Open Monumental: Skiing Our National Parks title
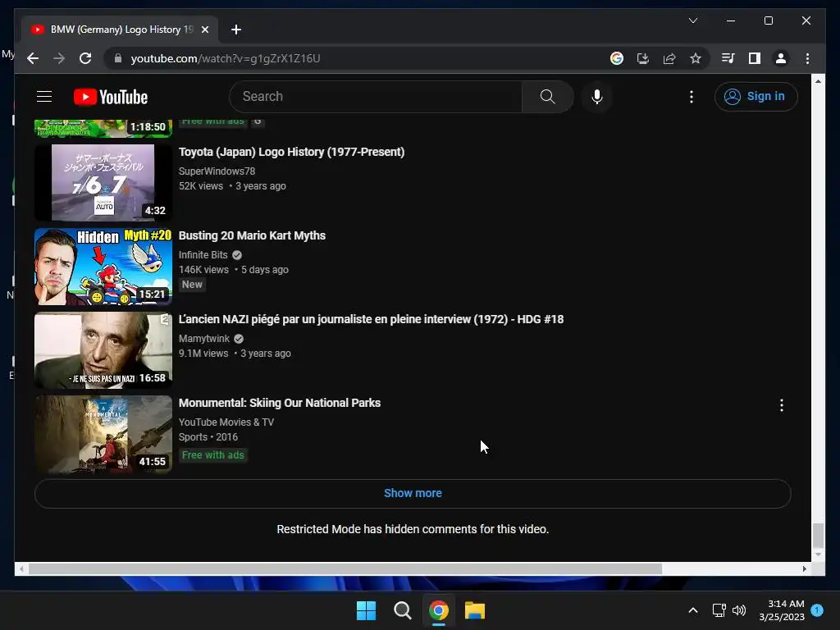Viewport: 840px width, 630px height. click(280, 403)
